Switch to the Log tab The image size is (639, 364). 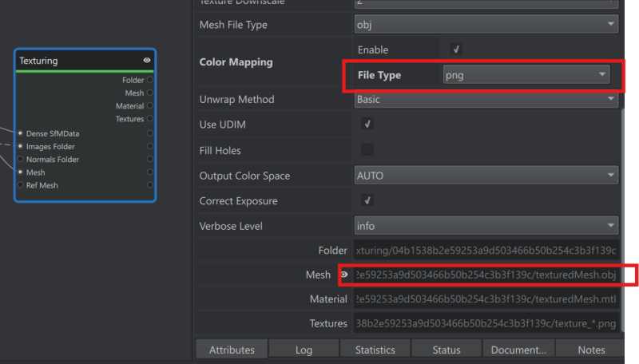[304, 350]
